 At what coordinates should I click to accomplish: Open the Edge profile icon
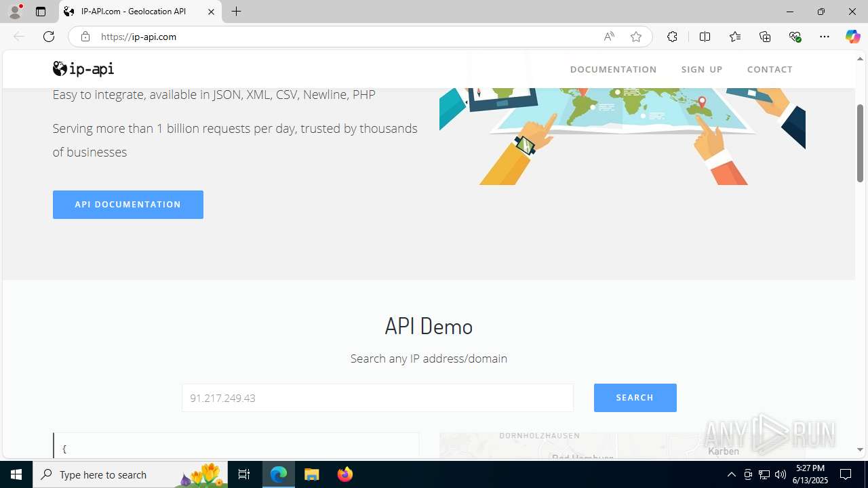click(x=15, y=12)
